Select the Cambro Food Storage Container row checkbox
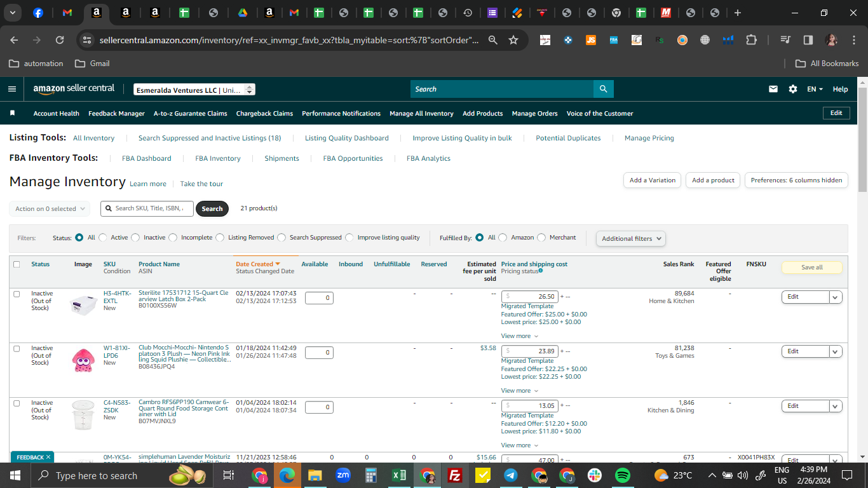The height and width of the screenshot is (488, 868). click(x=17, y=403)
